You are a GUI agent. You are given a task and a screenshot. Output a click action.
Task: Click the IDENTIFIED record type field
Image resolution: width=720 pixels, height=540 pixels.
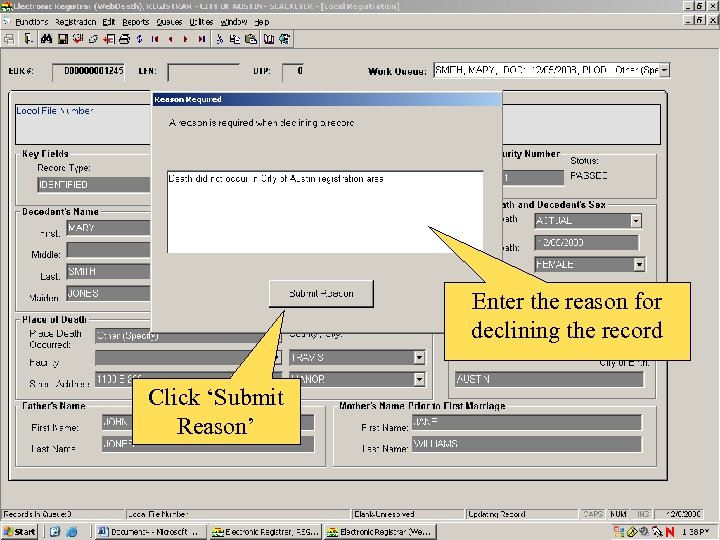coord(94,185)
